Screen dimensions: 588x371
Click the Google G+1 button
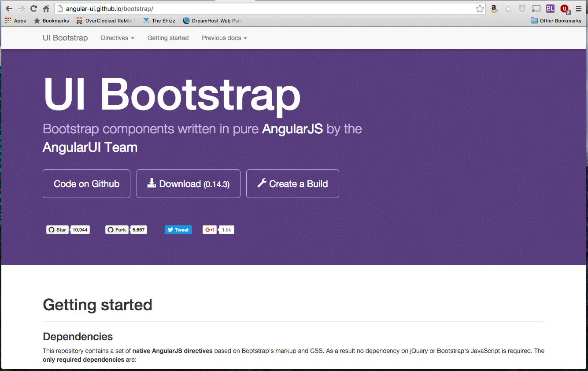(210, 230)
